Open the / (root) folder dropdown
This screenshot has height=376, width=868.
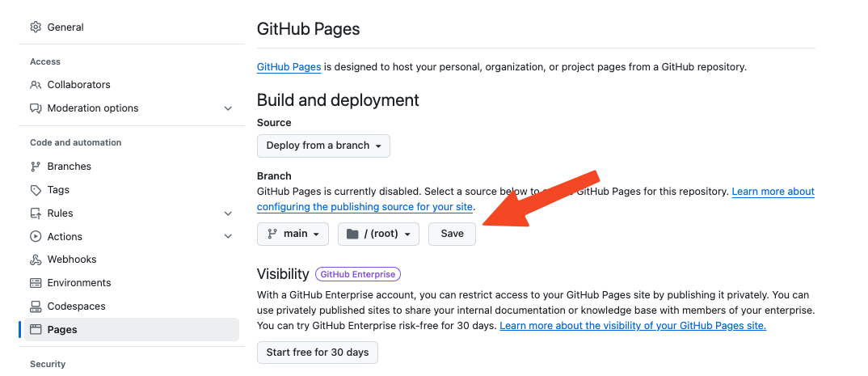click(378, 234)
